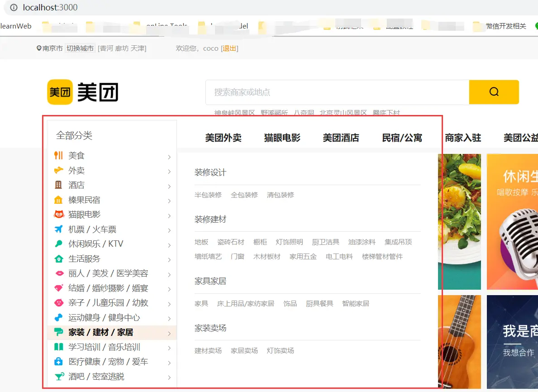Viewport: 538px width, 392px height.
Task: Open the 美团酒店 nav tab
Action: pyautogui.click(x=341, y=138)
